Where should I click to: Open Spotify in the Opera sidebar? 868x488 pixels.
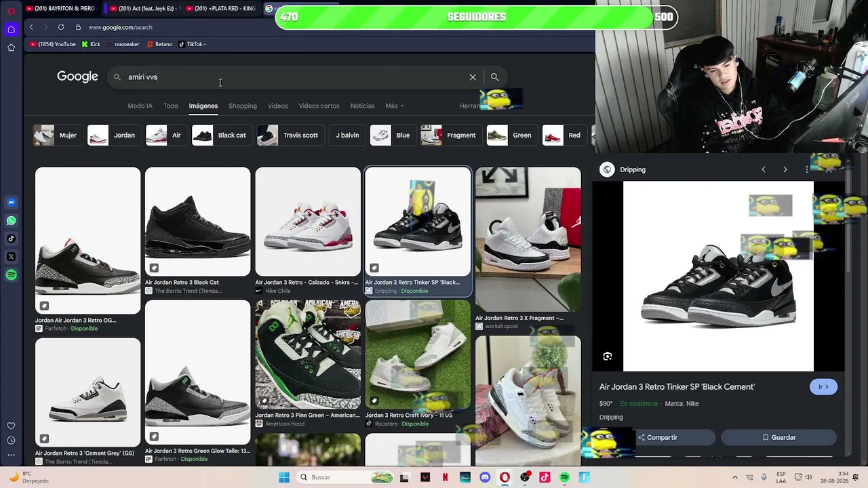tap(11, 275)
